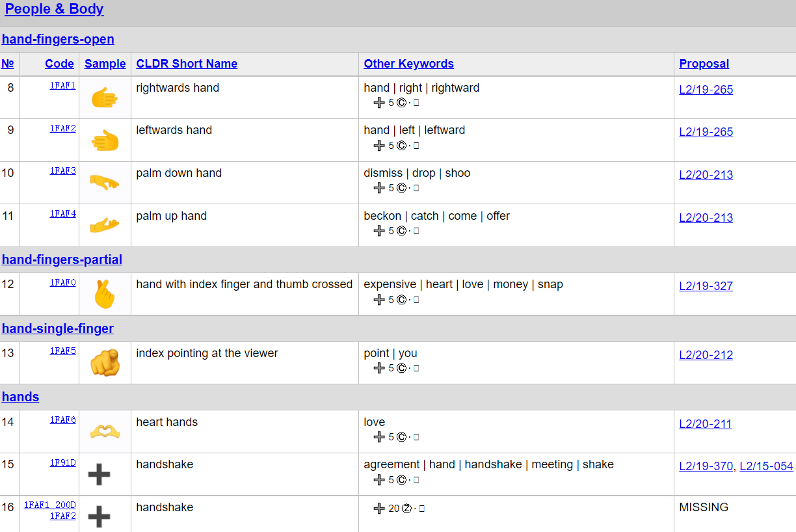The height and width of the screenshot is (532, 796).
Task: Click the heart hands emoji sample
Action: click(104, 432)
